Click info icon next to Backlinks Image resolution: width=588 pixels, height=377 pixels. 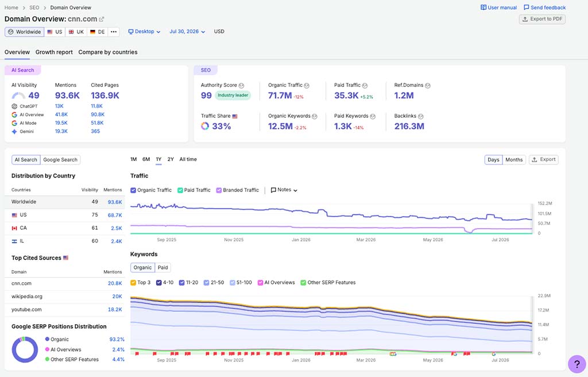click(x=420, y=117)
